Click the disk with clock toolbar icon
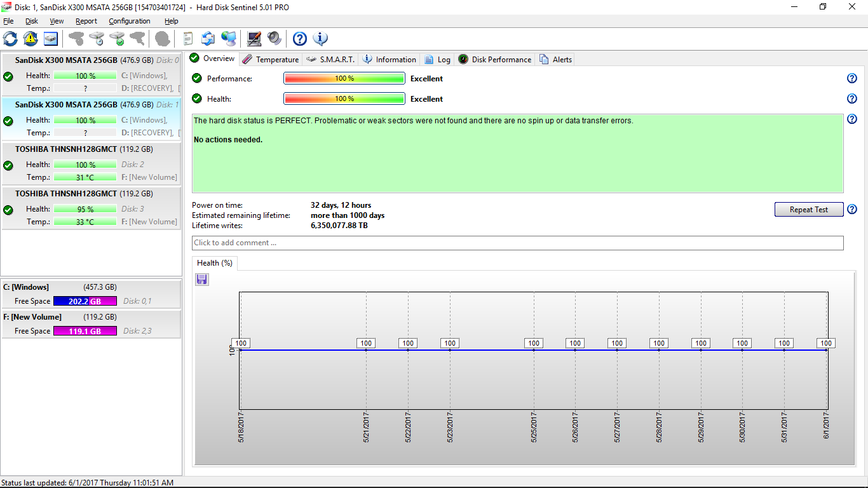 [x=97, y=39]
